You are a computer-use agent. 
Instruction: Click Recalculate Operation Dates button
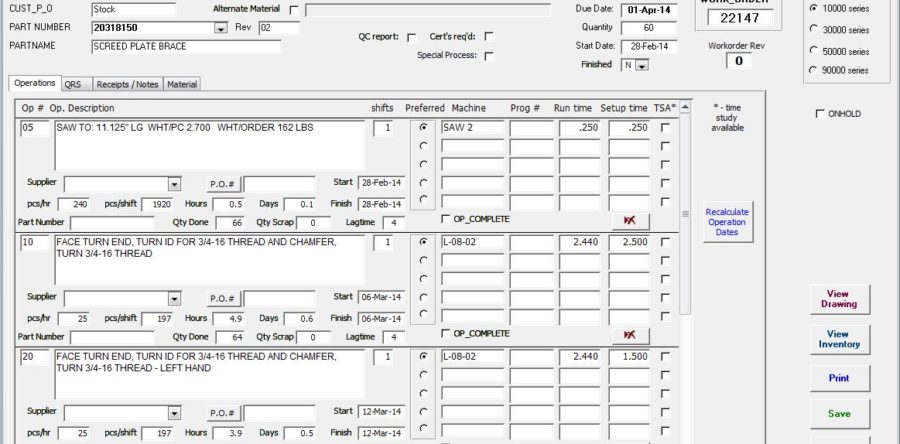click(727, 222)
